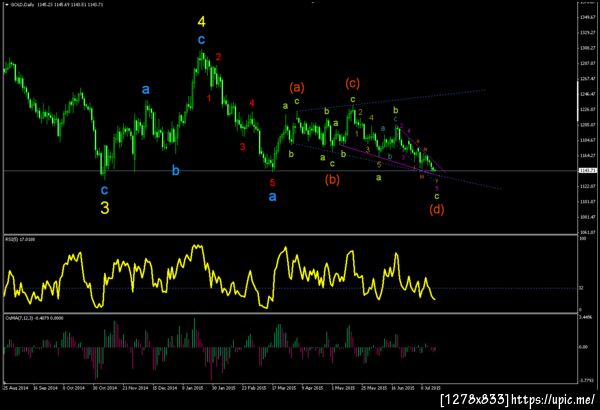
Task: Click the 15 Dec 2014 date label
Action: coord(165,388)
